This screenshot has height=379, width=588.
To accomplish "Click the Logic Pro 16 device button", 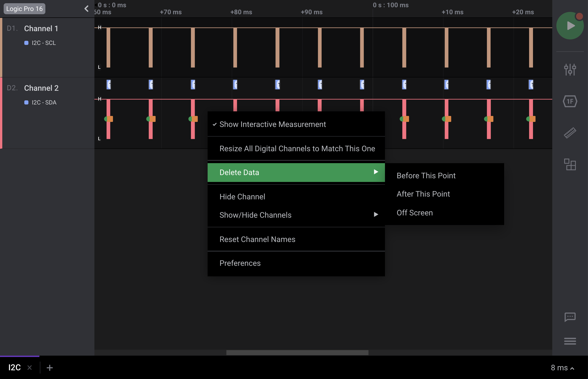I will coord(24,9).
